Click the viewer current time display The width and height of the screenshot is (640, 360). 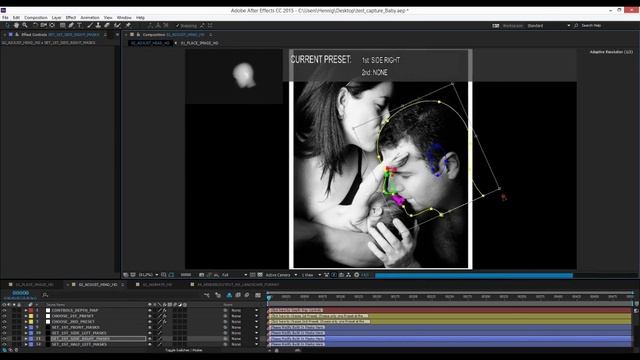(186, 275)
